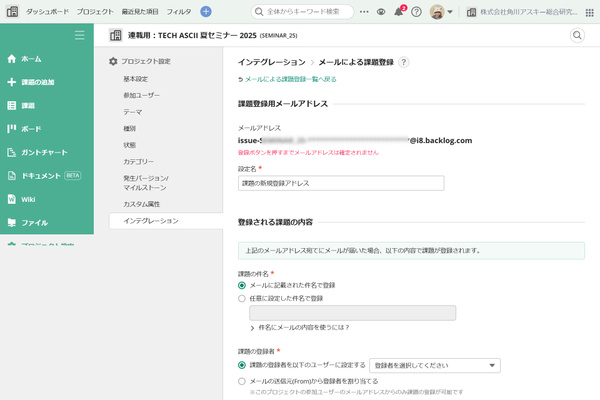600x400 pixels.
Task: Click the user avatar picture
Action: 437,12
